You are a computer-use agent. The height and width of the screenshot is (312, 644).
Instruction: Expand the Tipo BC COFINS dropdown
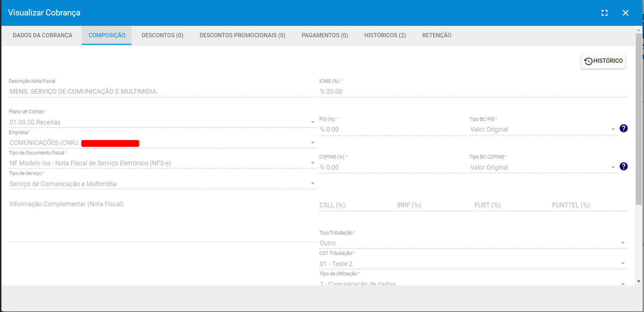pos(543,167)
